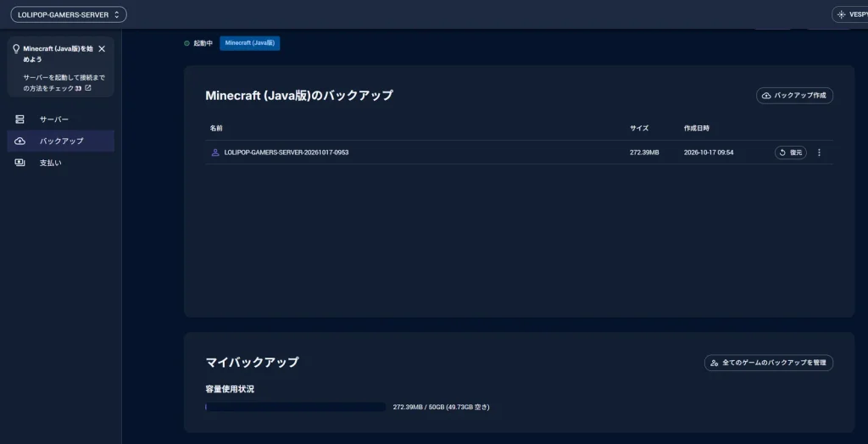Click the sparkle icon in the VESPY button
The height and width of the screenshot is (444, 868).
point(842,15)
